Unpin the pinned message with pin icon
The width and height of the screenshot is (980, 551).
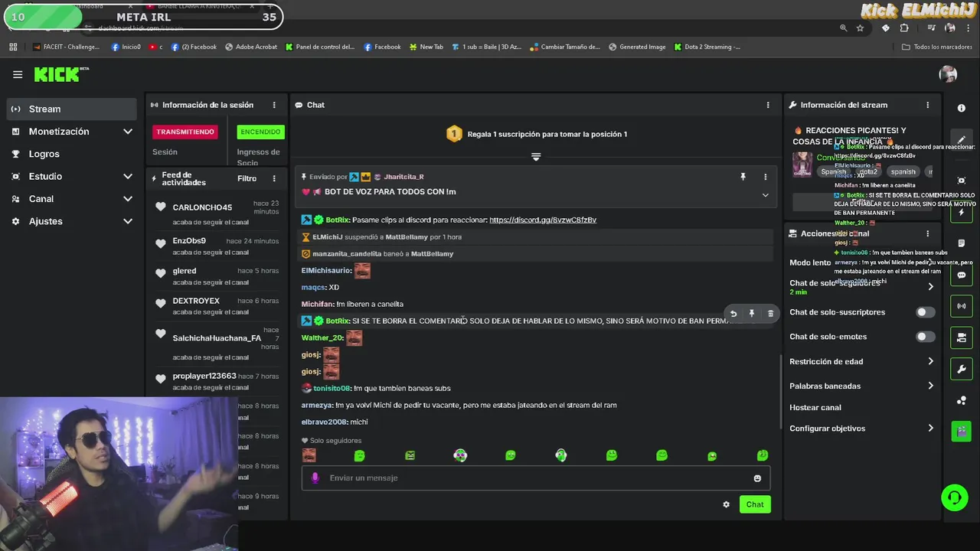[x=743, y=177]
